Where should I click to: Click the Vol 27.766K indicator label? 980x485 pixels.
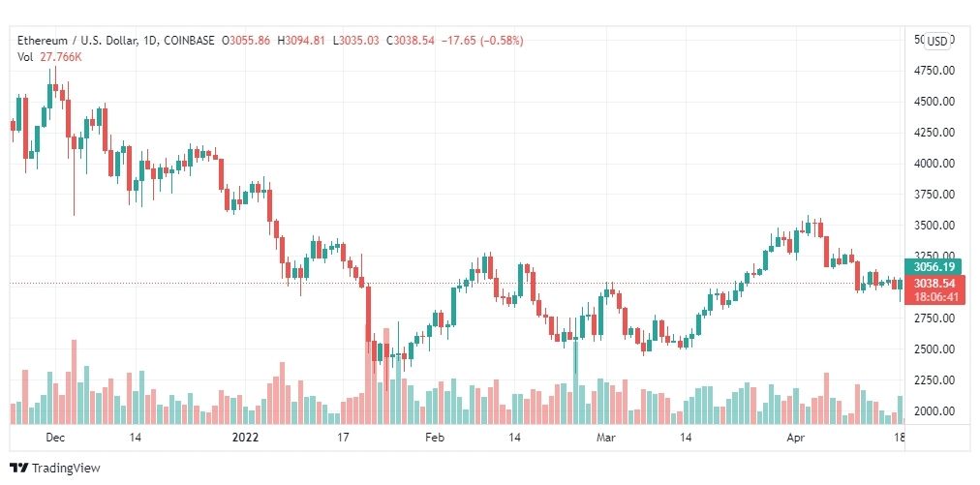coord(49,57)
